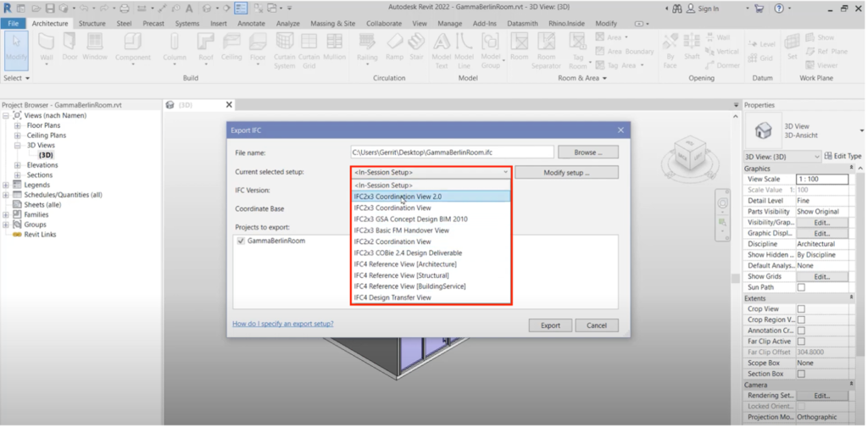Select the Door tool icon

(x=70, y=42)
